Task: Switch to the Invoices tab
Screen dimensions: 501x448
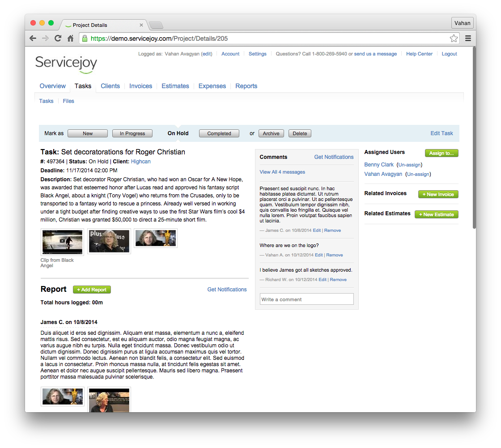Action: click(x=140, y=86)
